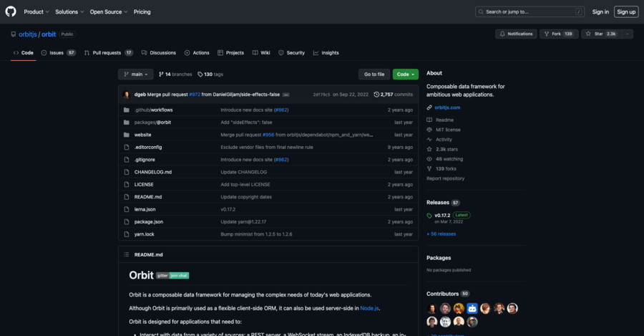This screenshot has height=336, width=644.
Task: Switch to the Issues tab
Action: (x=59, y=52)
